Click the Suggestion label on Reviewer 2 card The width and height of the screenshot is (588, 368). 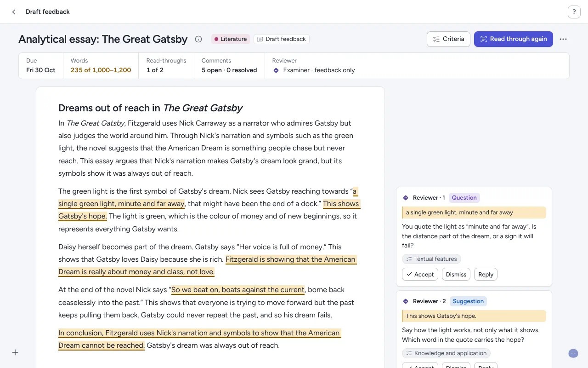coord(468,301)
